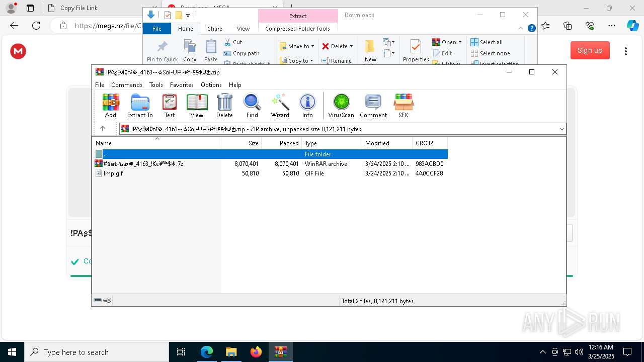Open the Options menu in WinRAR
This screenshot has width=644, height=362.
211,85
